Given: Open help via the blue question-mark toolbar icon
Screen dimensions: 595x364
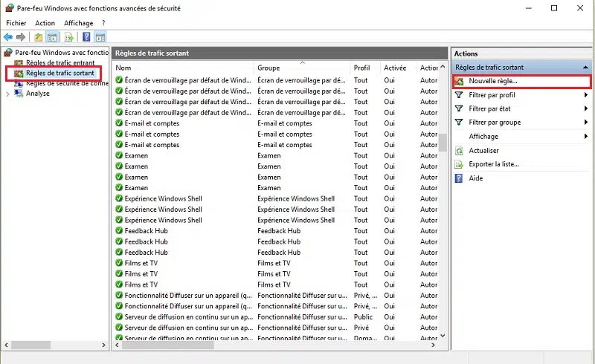Looking at the screenshot, I should point(86,37).
